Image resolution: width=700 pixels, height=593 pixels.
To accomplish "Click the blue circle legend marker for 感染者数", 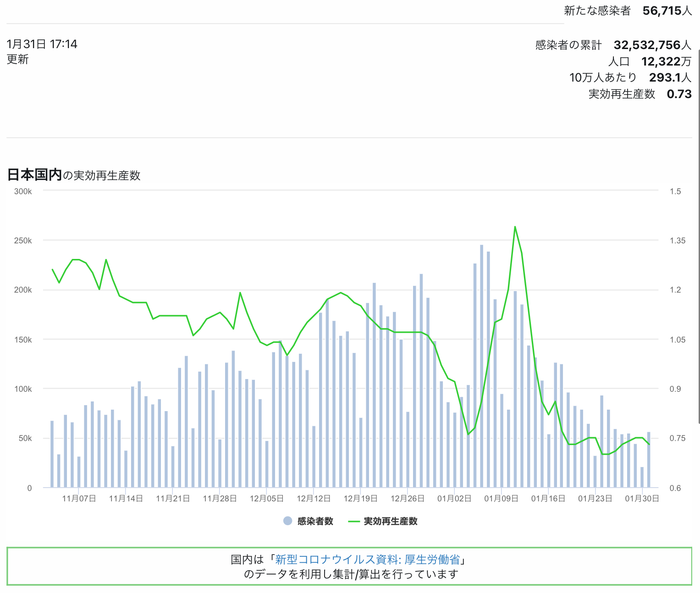I will click(x=287, y=521).
